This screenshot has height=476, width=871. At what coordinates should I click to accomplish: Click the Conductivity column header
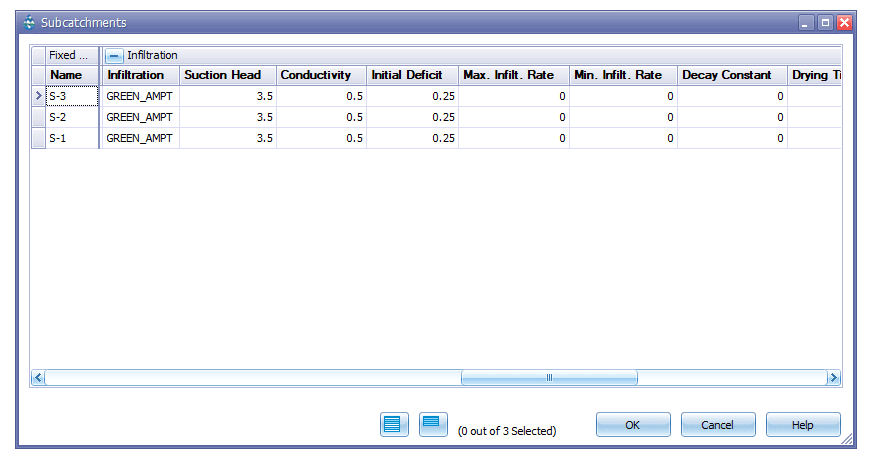320,75
